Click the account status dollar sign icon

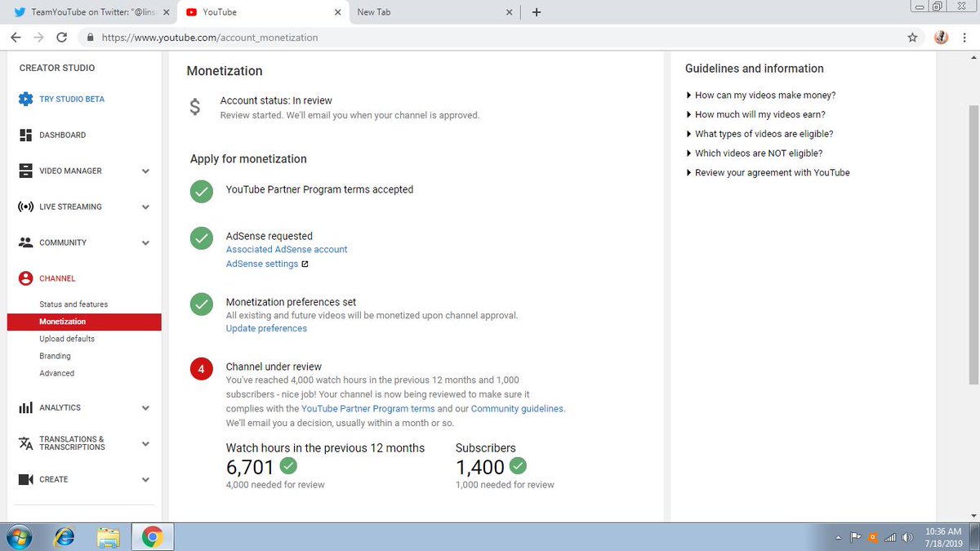coord(194,107)
